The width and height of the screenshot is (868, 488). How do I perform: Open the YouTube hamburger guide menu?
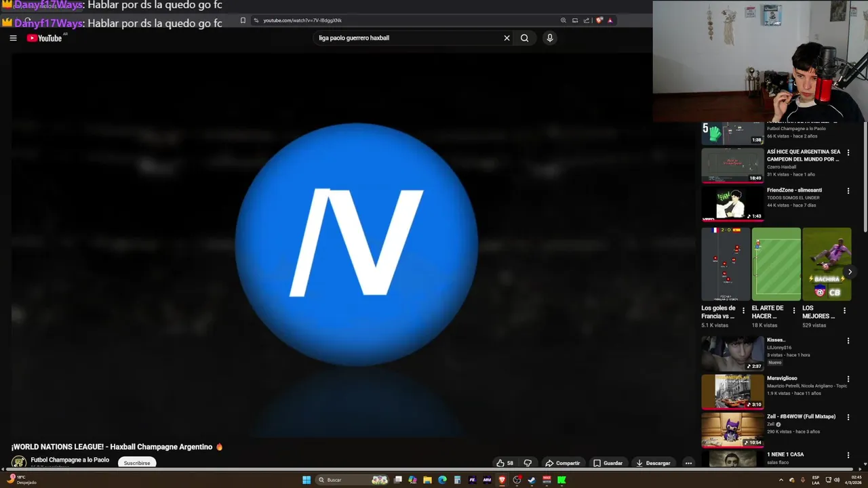pyautogui.click(x=13, y=38)
